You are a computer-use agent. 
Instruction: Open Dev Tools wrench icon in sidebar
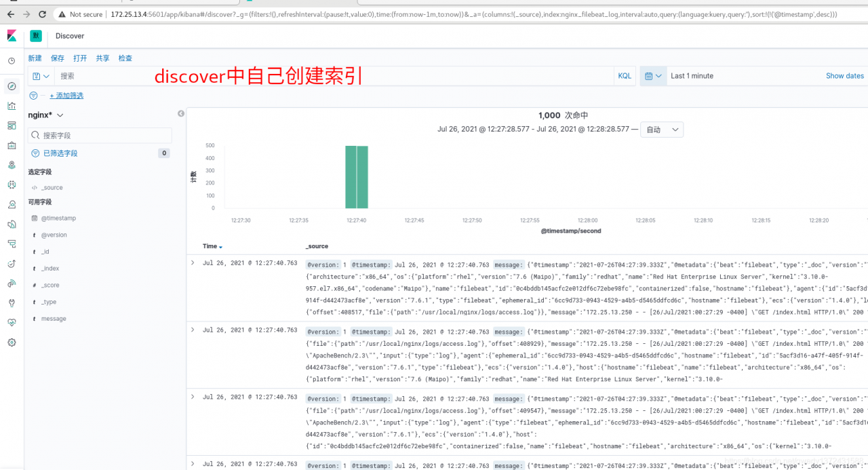tap(12, 303)
